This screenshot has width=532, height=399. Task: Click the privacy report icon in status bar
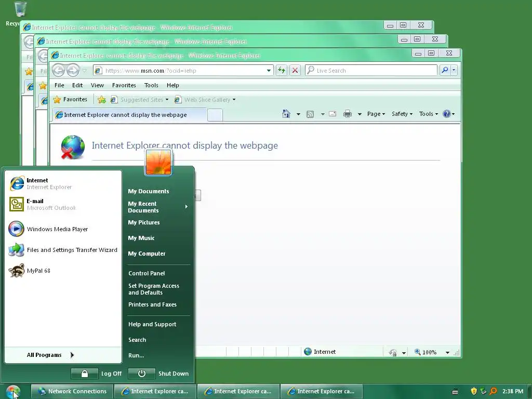(393, 353)
